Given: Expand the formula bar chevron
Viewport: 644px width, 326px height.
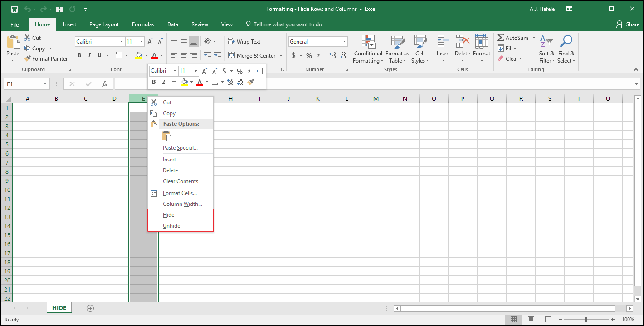Looking at the screenshot, I should point(637,84).
